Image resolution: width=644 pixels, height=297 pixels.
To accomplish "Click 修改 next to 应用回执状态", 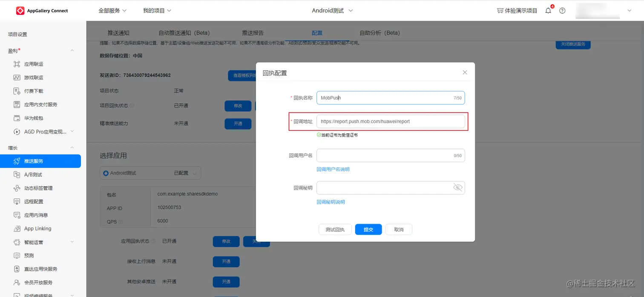I will [x=226, y=241].
